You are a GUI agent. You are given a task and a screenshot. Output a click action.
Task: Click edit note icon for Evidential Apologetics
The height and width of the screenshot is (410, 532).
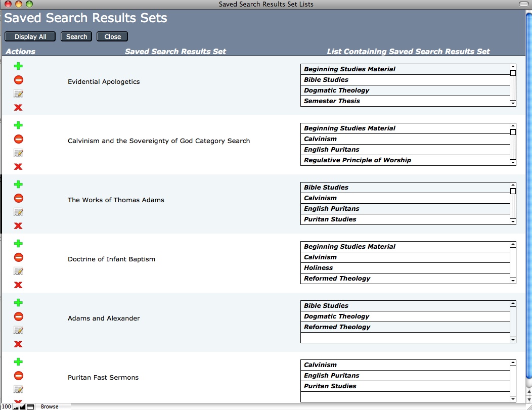point(18,94)
